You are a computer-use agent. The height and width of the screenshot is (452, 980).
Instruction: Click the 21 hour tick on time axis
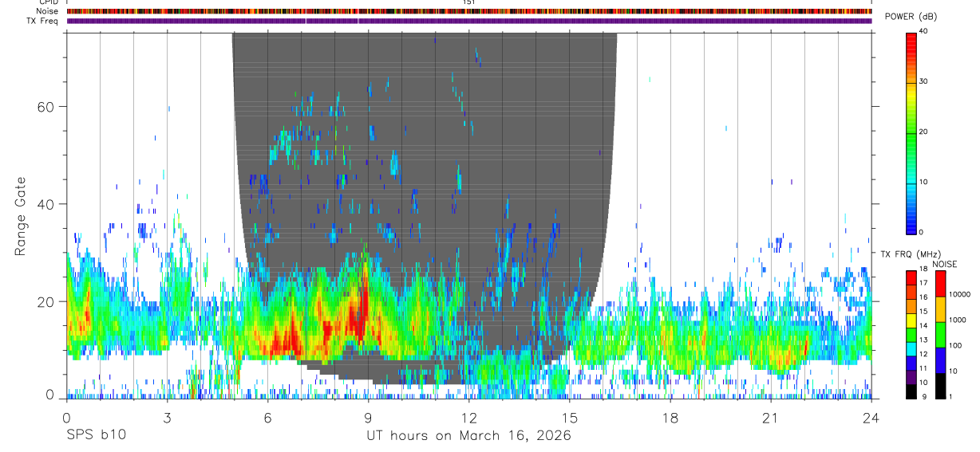(x=771, y=417)
